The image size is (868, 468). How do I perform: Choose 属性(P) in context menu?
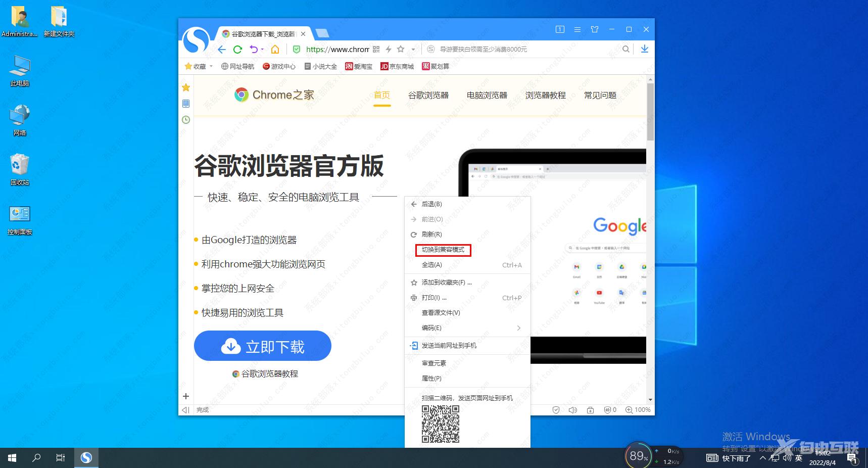[x=467, y=379]
